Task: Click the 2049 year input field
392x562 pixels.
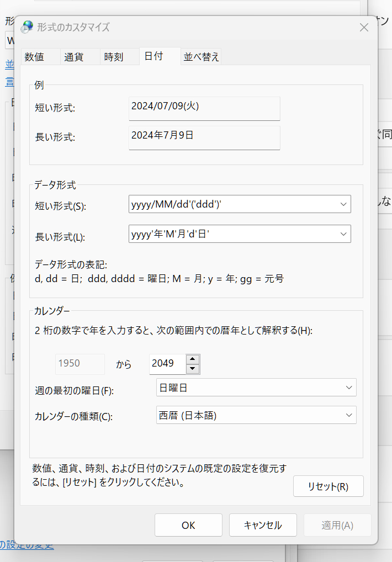Action: (x=166, y=364)
